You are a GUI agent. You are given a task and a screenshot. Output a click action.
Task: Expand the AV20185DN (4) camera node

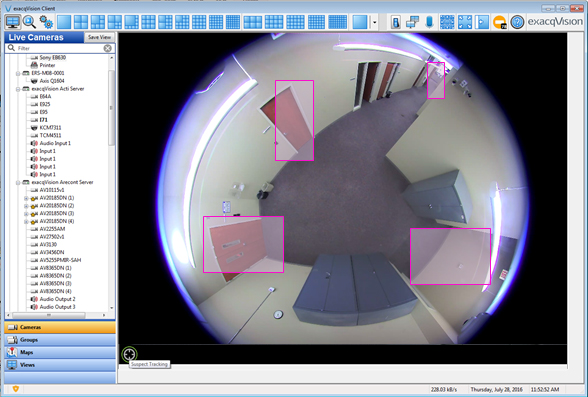coord(26,221)
